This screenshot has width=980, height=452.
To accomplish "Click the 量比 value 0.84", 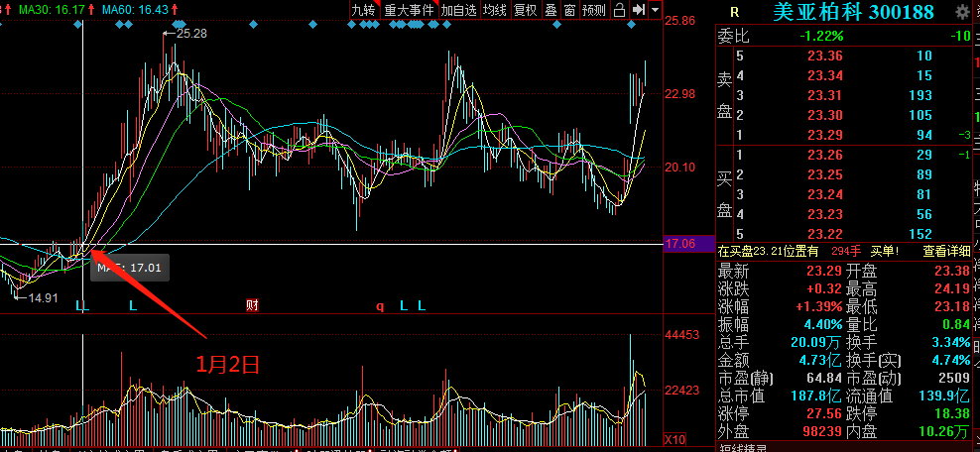I will (x=956, y=325).
